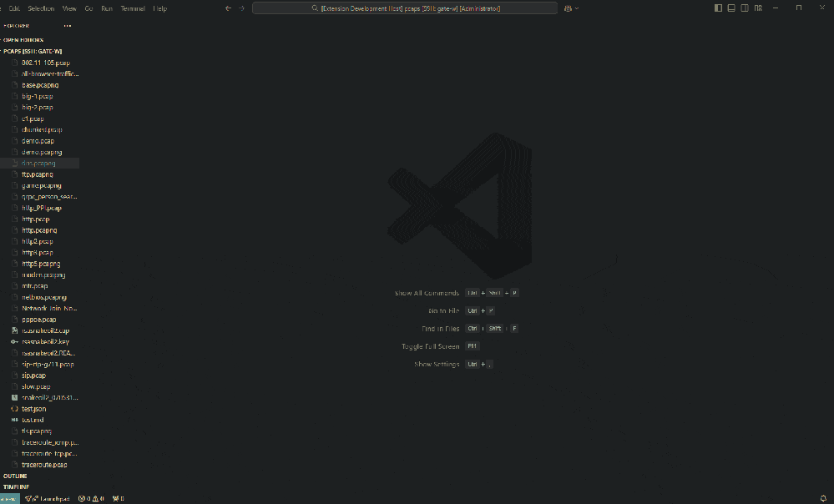Open file http.pcap
The width and height of the screenshot is (834, 504).
coord(36,219)
